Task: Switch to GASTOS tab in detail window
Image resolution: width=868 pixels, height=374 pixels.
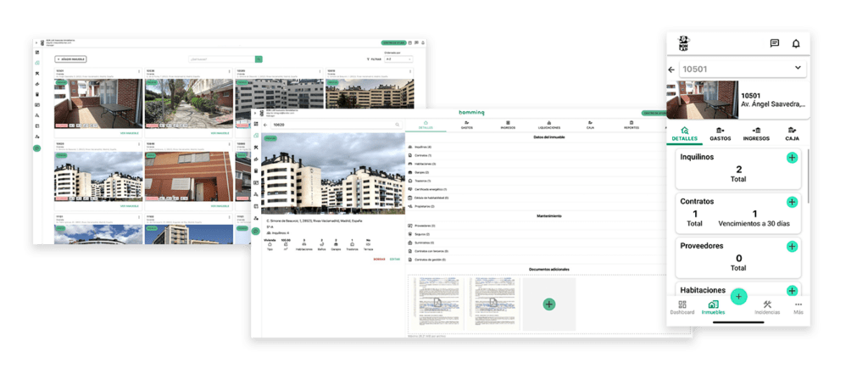Action: coord(467,126)
